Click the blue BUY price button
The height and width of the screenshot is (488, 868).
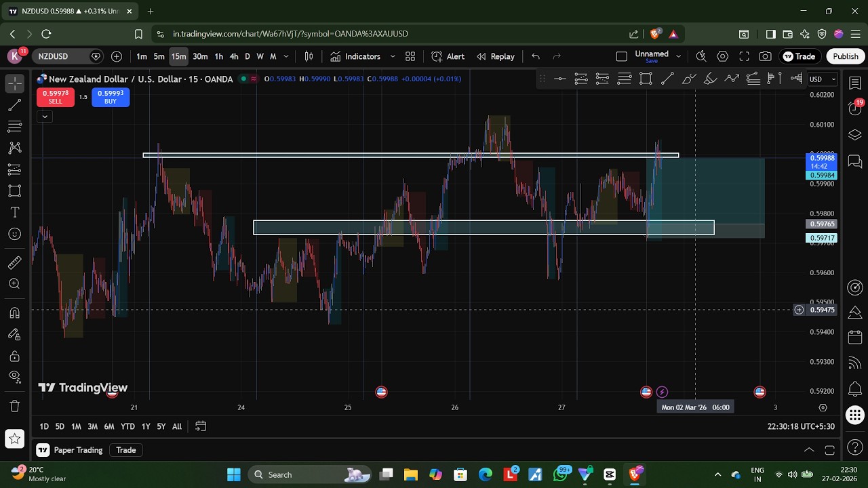pyautogui.click(x=111, y=97)
